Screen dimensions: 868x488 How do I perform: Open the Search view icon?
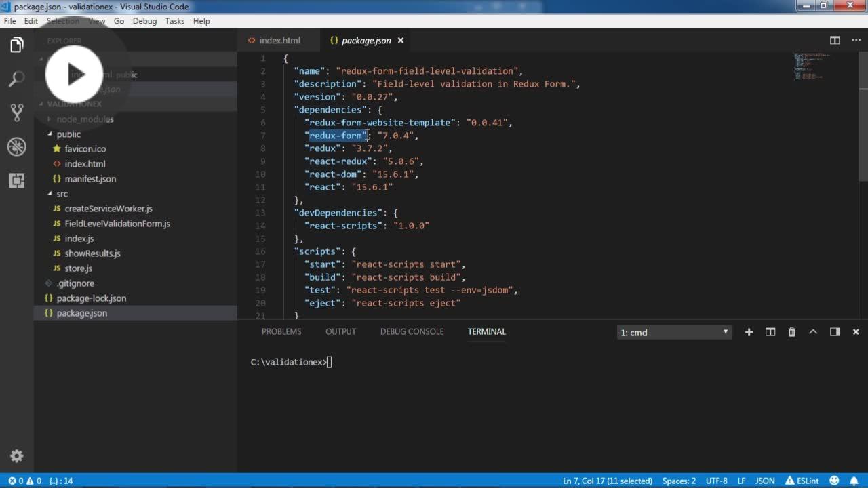click(17, 79)
